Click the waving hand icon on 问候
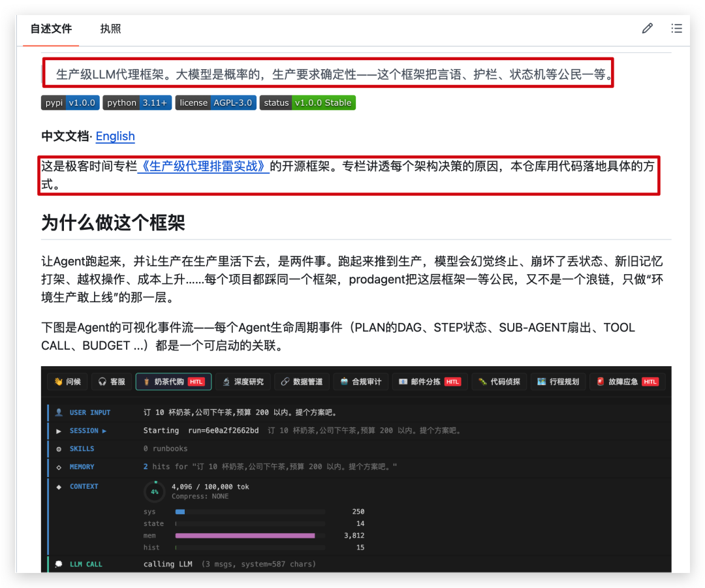The height and width of the screenshot is (588, 705). tap(59, 382)
